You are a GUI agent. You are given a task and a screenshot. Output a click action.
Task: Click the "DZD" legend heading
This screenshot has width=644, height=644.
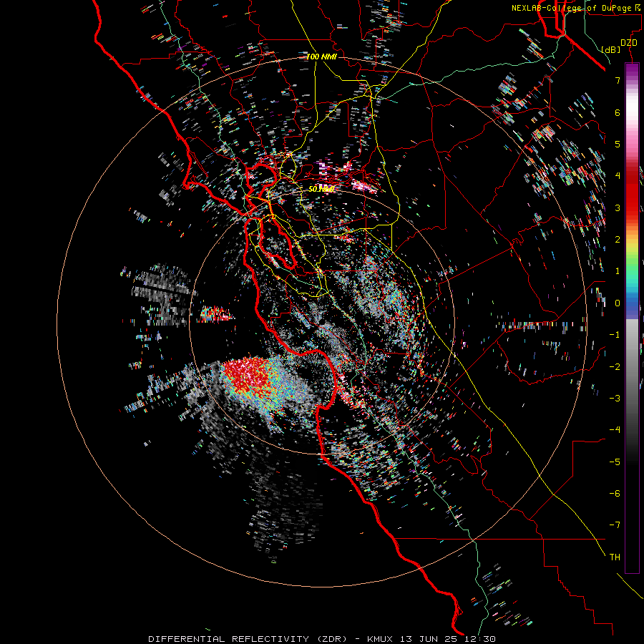(x=628, y=43)
